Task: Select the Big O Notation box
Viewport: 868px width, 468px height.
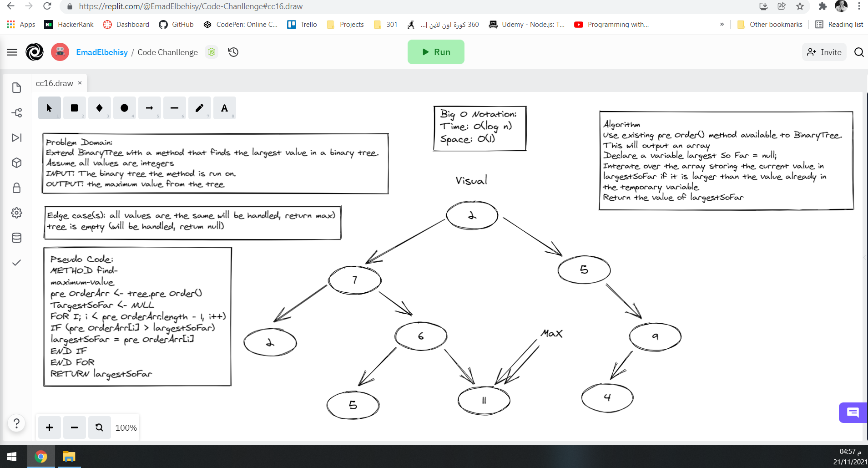Action: coord(480,128)
